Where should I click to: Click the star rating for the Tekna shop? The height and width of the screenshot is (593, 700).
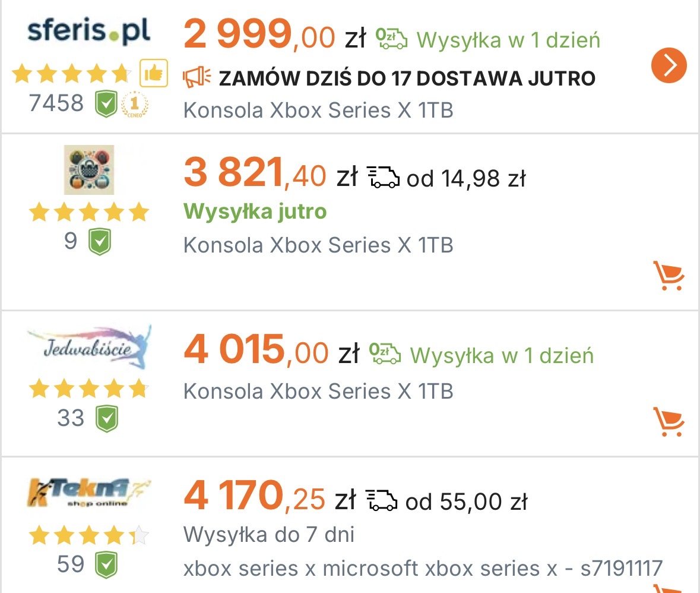(88, 535)
